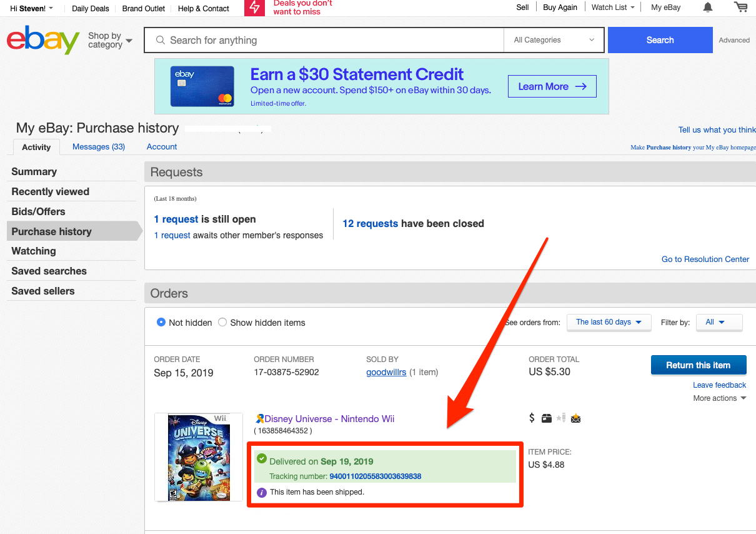Click the tracking number link
The height and width of the screenshot is (534, 756).
(375, 476)
